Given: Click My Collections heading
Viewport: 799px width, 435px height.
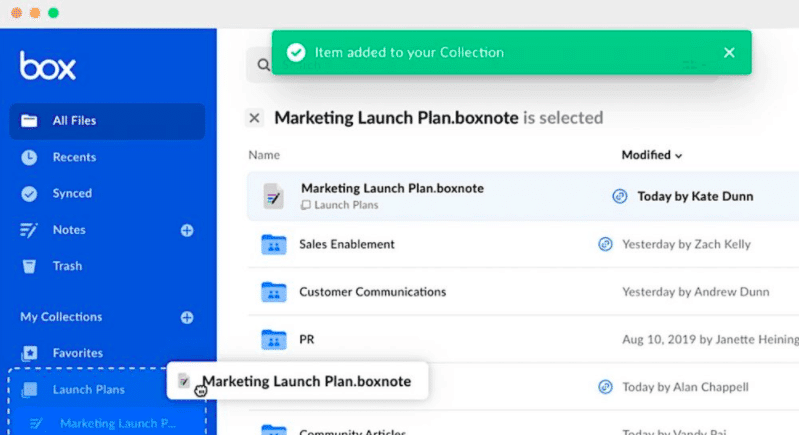Looking at the screenshot, I should pyautogui.click(x=61, y=317).
